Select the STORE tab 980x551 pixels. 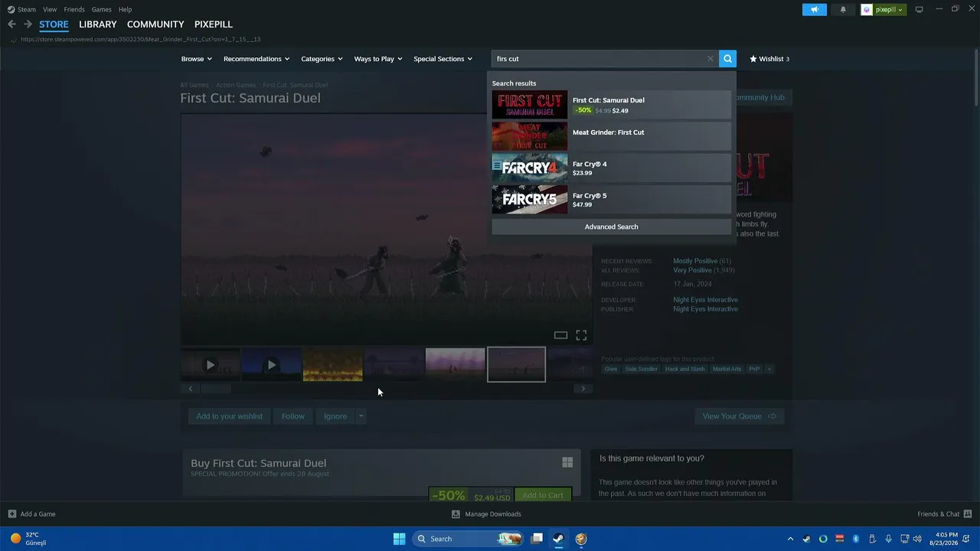54,24
